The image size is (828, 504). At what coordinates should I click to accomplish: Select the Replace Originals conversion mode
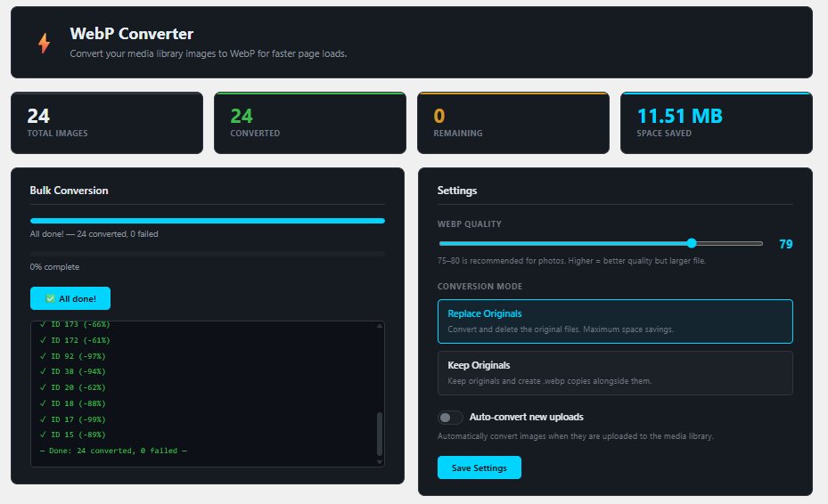615,321
